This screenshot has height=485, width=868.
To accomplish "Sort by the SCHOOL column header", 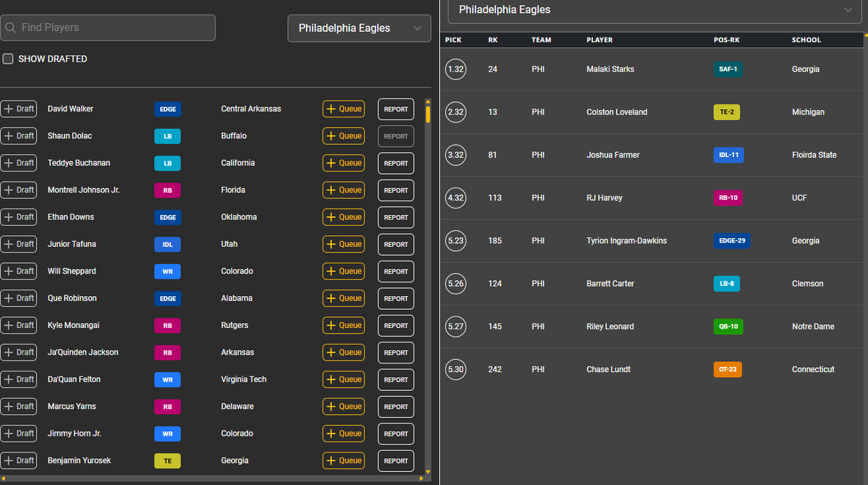I will point(806,40).
